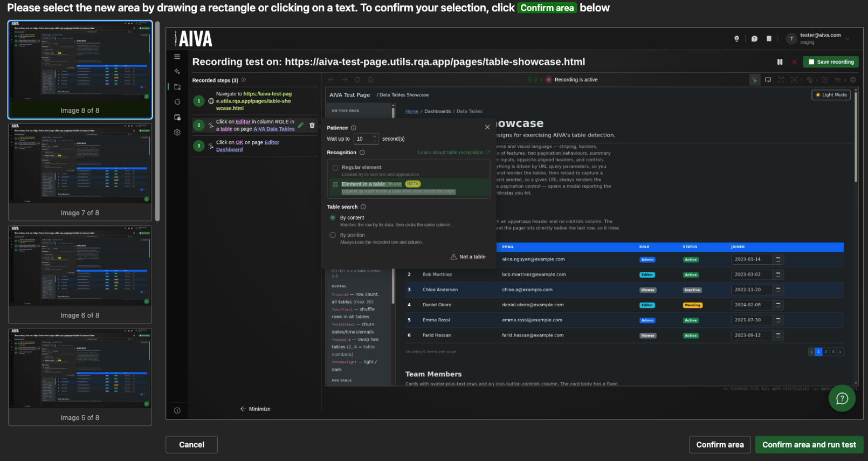The height and width of the screenshot is (461, 868).
Task: Open the round help chat button
Action: [842, 398]
